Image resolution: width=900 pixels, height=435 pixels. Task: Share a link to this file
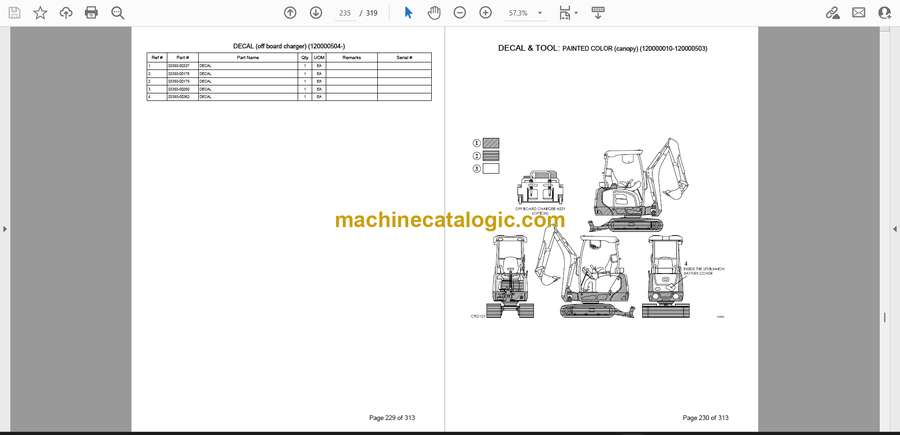coord(833,13)
